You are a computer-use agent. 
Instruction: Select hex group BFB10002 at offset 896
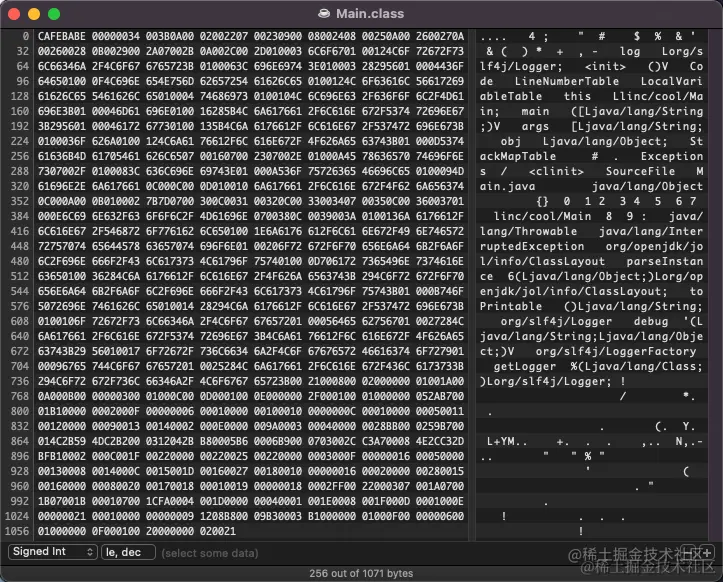pyautogui.click(x=61, y=456)
